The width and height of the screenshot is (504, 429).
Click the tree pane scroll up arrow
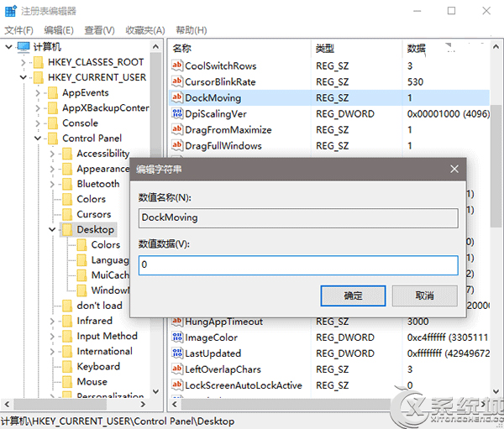[156, 47]
